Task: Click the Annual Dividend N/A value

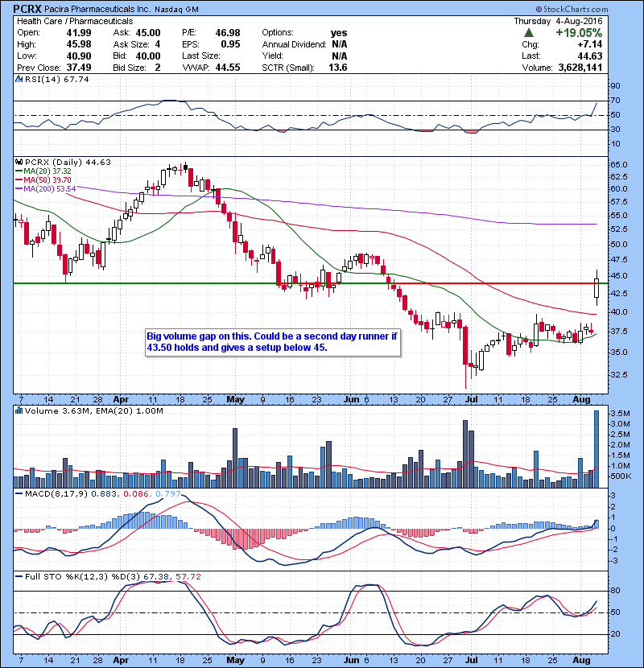Action: [x=339, y=44]
